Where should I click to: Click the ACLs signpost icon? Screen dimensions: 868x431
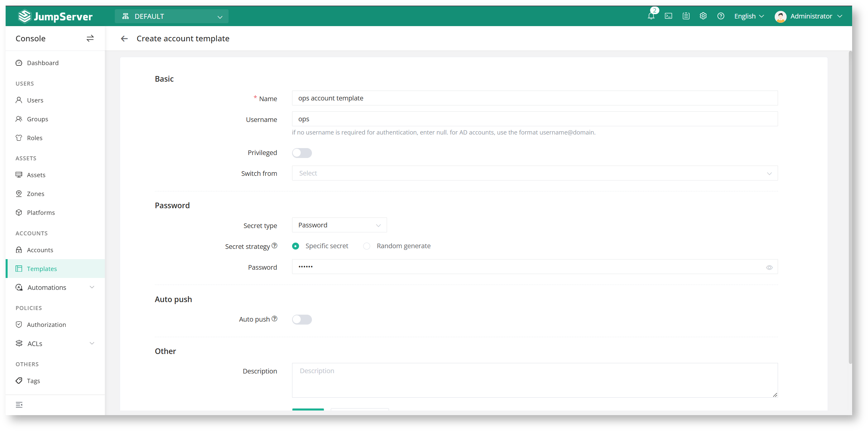[19, 343]
